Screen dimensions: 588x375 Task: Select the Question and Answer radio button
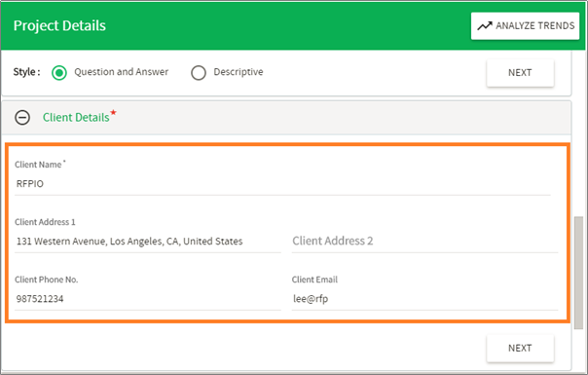coord(59,72)
